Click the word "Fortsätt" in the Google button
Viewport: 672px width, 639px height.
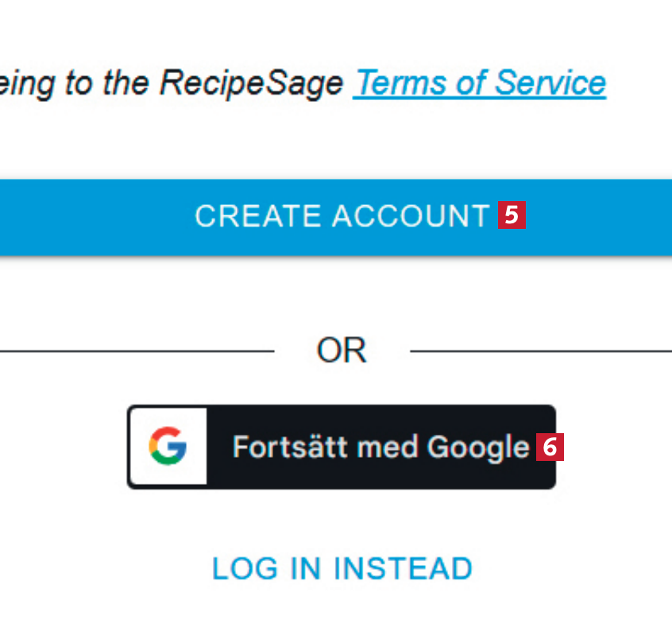(x=292, y=447)
